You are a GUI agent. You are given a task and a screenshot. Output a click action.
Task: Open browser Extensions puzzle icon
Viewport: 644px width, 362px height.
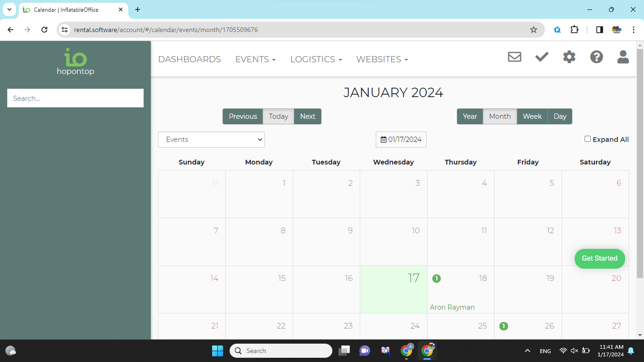point(574,30)
